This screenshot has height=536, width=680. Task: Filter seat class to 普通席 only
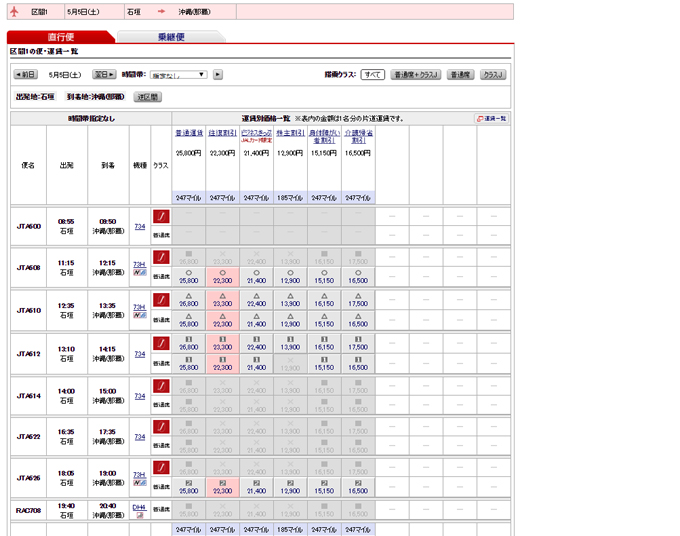460,75
